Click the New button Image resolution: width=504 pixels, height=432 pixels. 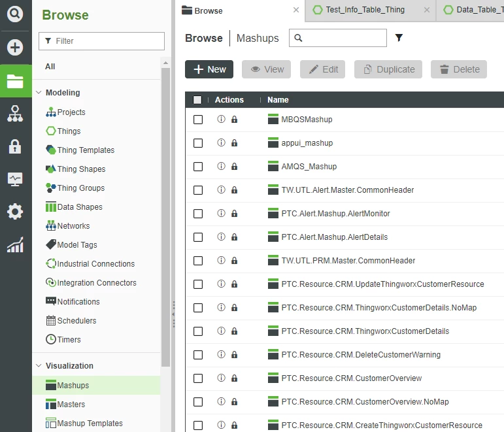click(x=209, y=69)
